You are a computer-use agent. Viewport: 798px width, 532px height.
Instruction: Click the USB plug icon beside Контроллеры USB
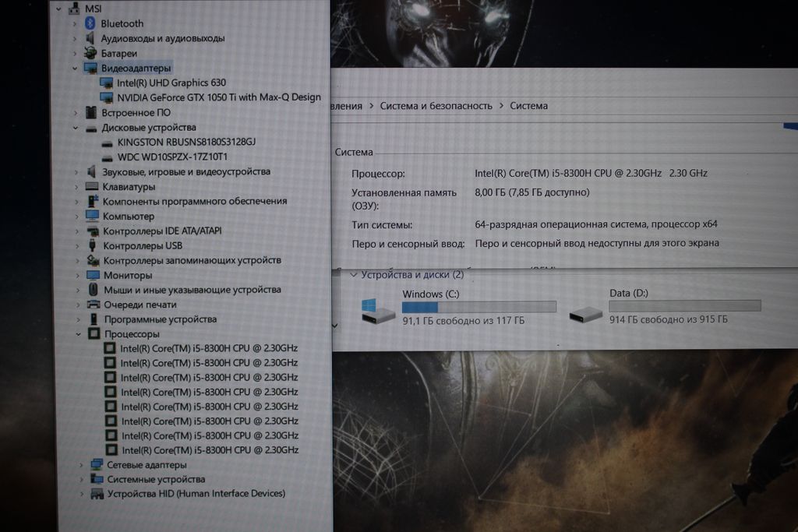pos(92,245)
